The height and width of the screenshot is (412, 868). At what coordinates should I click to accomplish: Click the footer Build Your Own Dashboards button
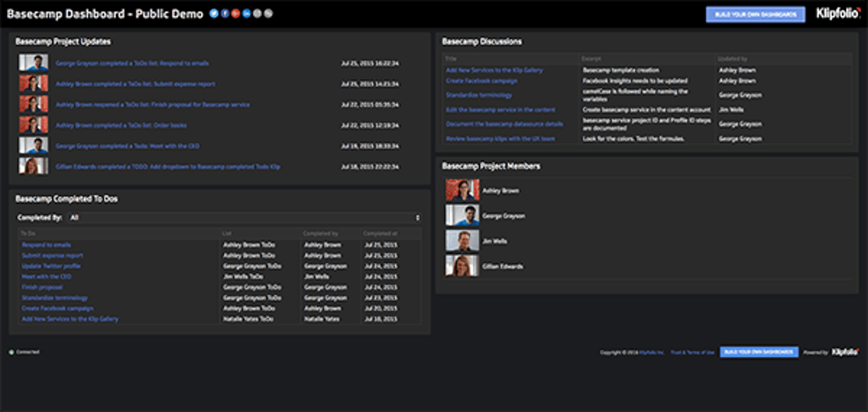[x=759, y=352]
